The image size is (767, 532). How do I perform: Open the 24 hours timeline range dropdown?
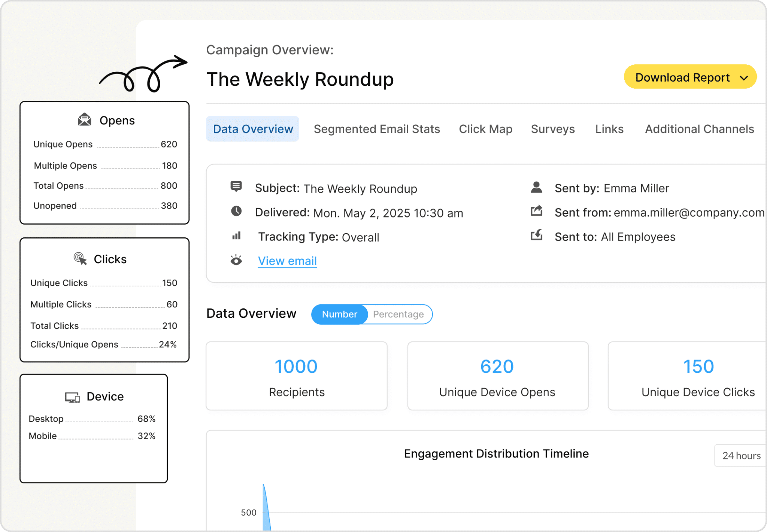coord(741,456)
